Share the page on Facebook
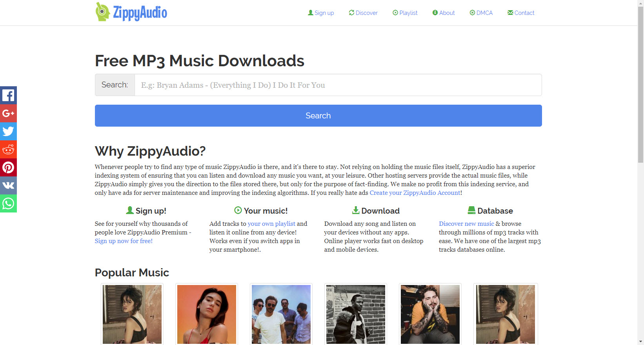The image size is (644, 345). 8,95
